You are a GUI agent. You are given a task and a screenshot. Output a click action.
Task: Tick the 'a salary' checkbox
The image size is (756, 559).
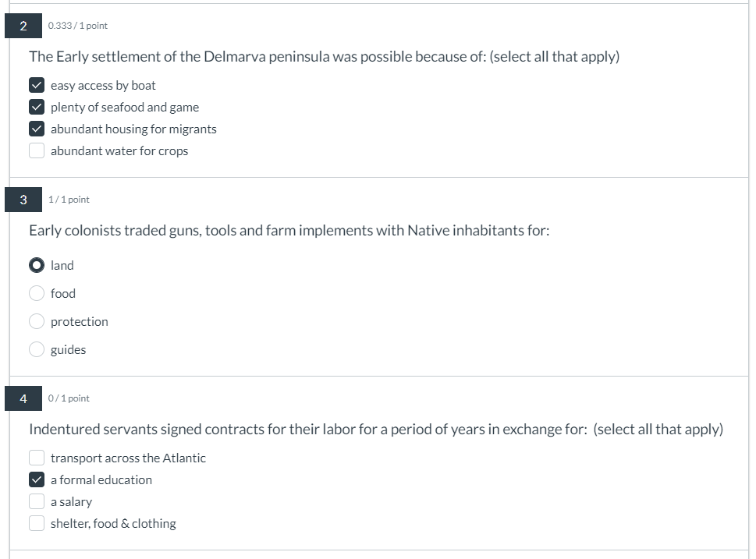tap(37, 501)
